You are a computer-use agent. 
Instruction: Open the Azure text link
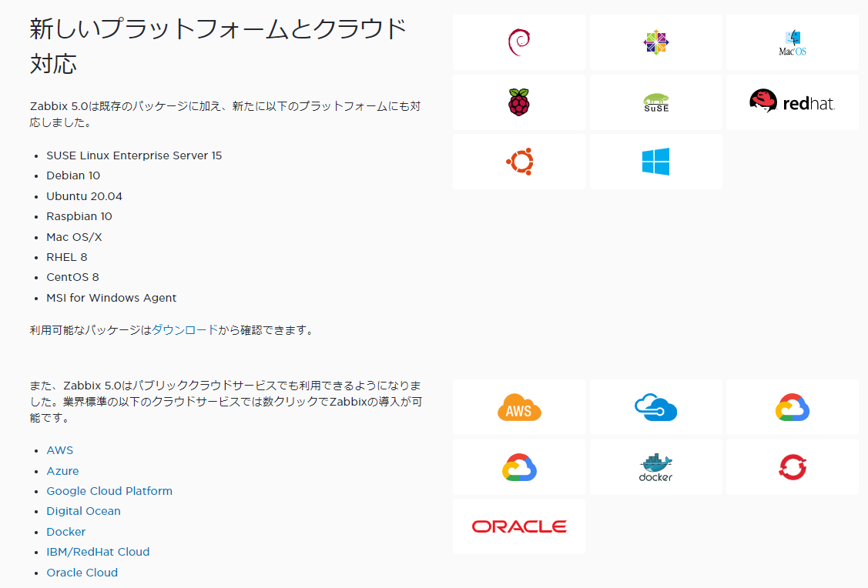[x=62, y=471]
